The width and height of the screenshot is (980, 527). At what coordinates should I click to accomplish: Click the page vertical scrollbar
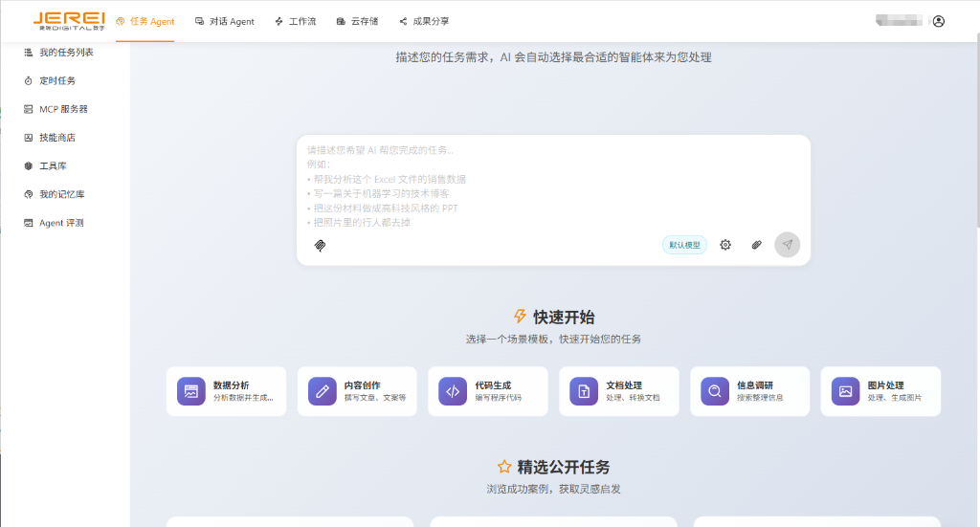[976, 131]
